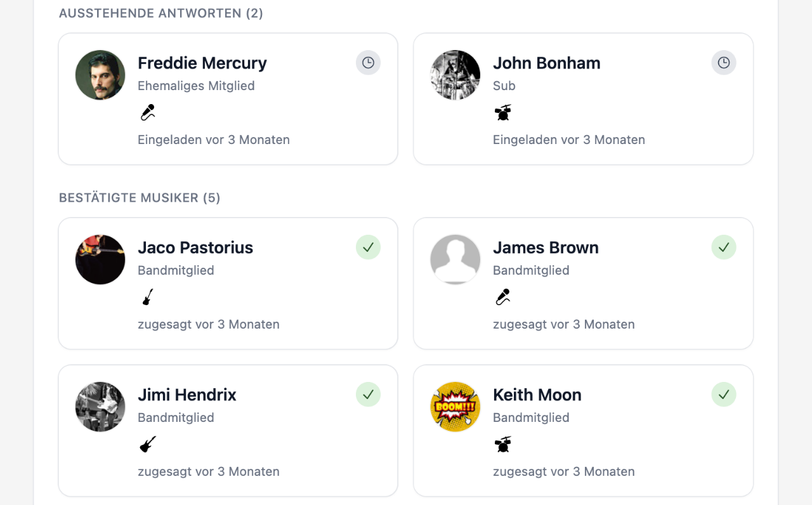
Task: Open Freddie Mercury's profile photo
Action: pos(100,75)
